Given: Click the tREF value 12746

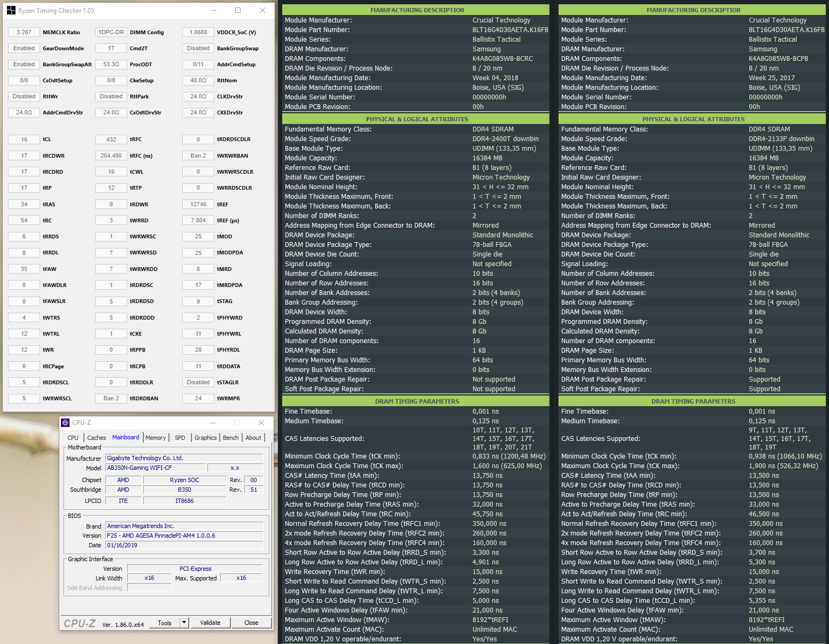Looking at the screenshot, I should [198, 204].
